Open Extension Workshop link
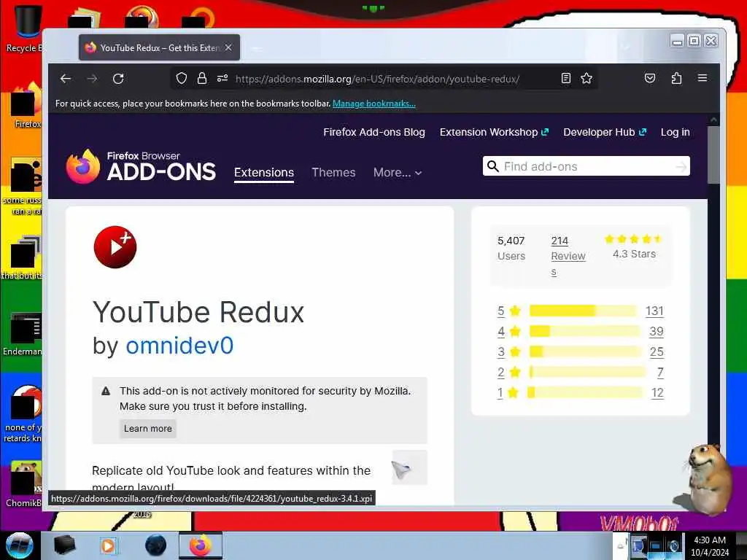 [x=494, y=133]
